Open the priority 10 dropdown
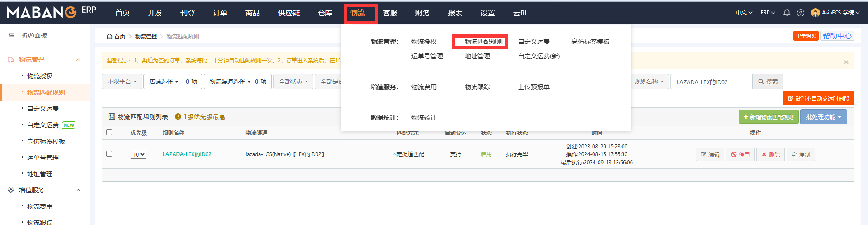868x225 pixels. coord(138,154)
